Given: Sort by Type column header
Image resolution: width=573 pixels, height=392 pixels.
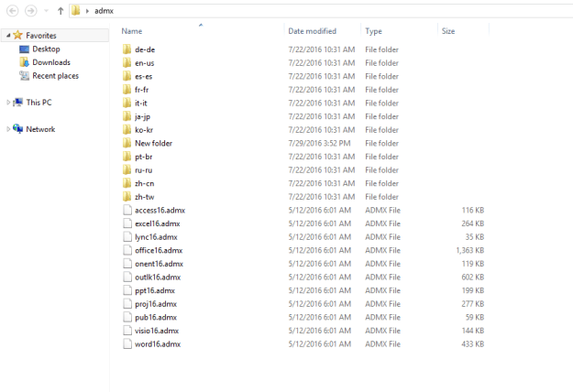Looking at the screenshot, I should (x=373, y=31).
